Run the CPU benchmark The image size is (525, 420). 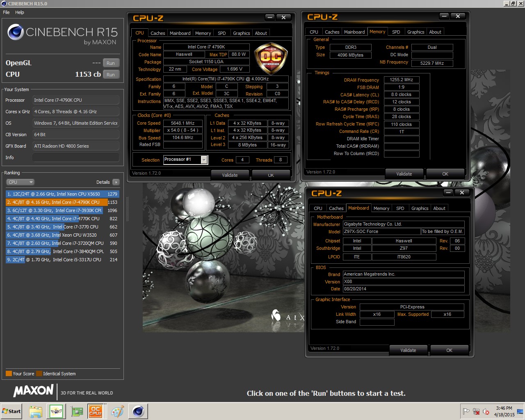[x=111, y=75]
